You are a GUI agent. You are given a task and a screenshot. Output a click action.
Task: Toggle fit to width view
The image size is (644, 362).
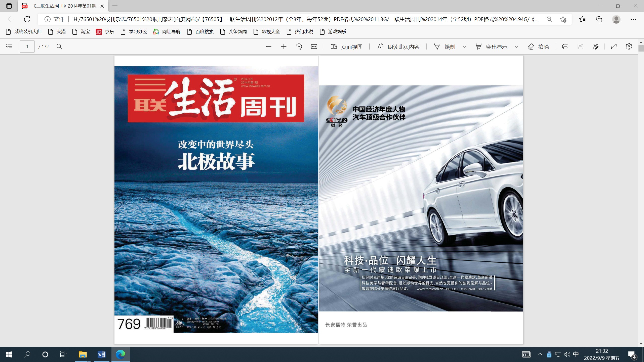coord(314,47)
